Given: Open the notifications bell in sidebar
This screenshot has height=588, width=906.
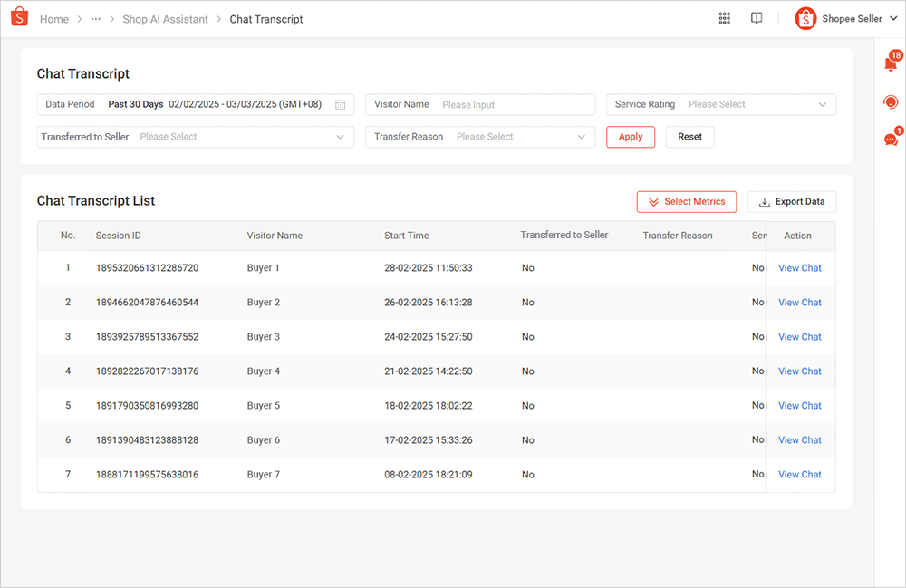Looking at the screenshot, I should click(x=890, y=64).
